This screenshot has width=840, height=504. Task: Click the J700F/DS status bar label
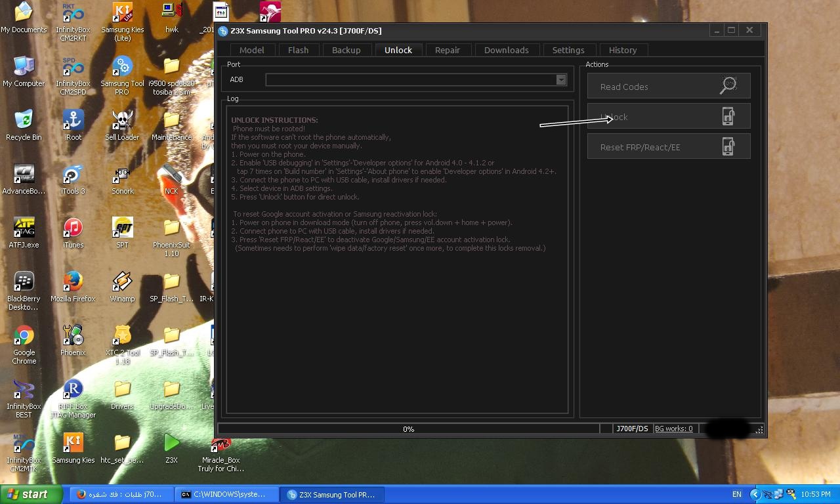pos(633,429)
